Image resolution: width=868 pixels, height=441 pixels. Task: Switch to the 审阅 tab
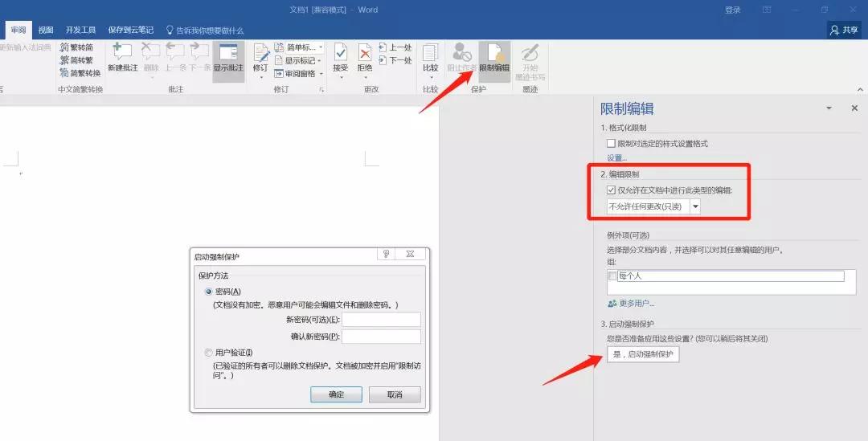(18, 30)
